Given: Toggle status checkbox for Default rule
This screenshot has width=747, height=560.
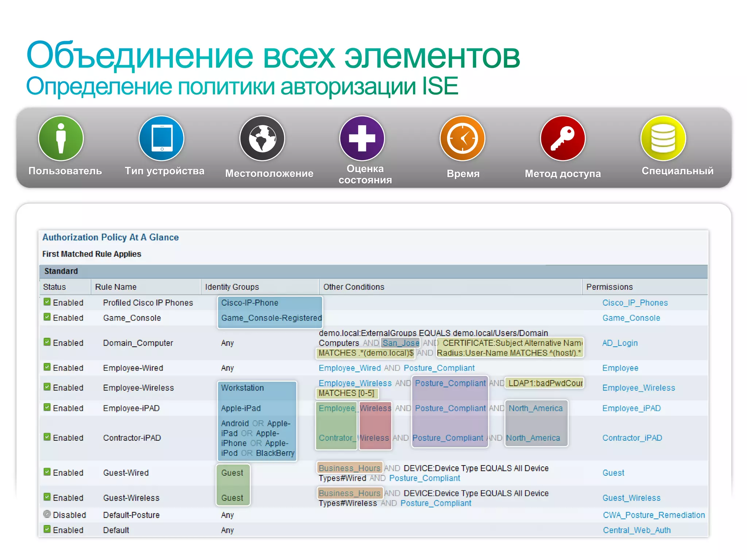Looking at the screenshot, I should (47, 529).
